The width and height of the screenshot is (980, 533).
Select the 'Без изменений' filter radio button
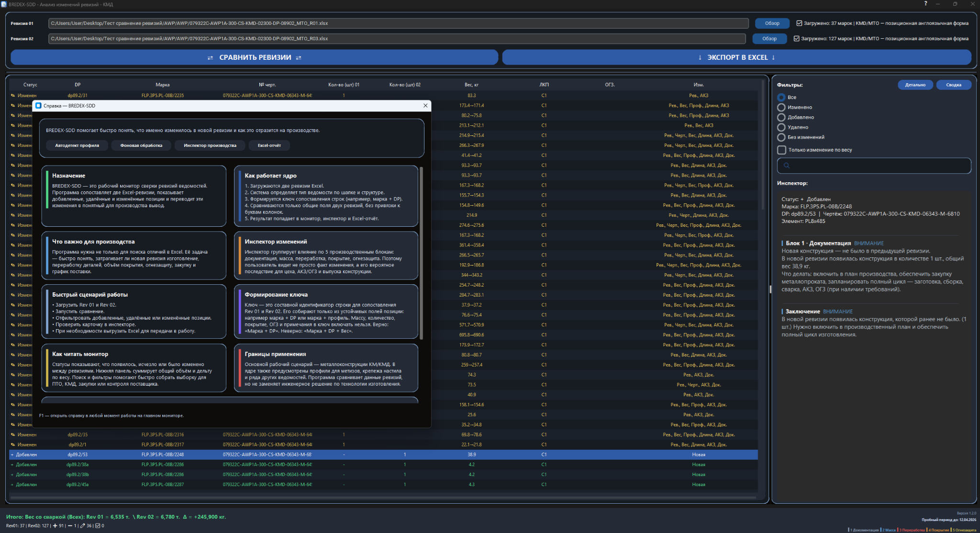coord(781,137)
